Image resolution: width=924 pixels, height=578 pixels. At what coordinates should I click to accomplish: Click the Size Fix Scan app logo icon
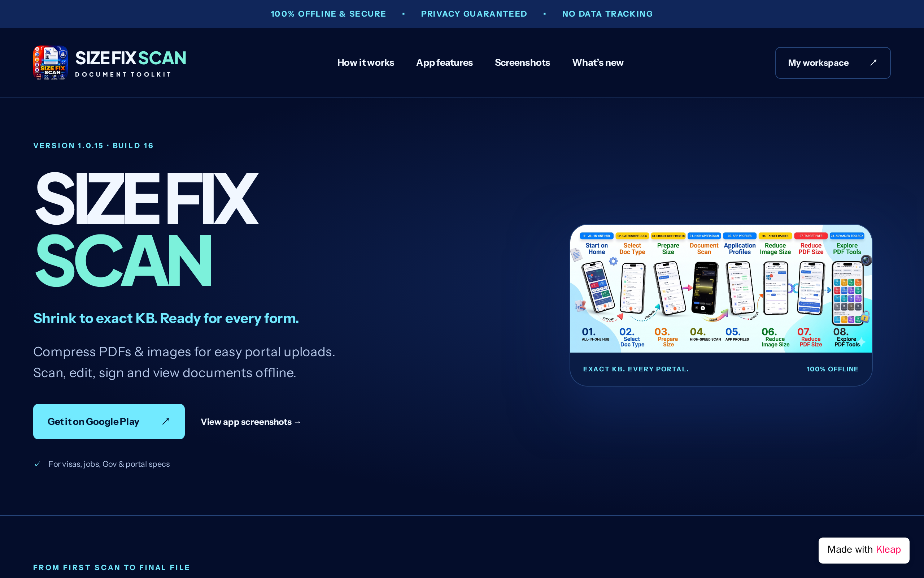51,63
